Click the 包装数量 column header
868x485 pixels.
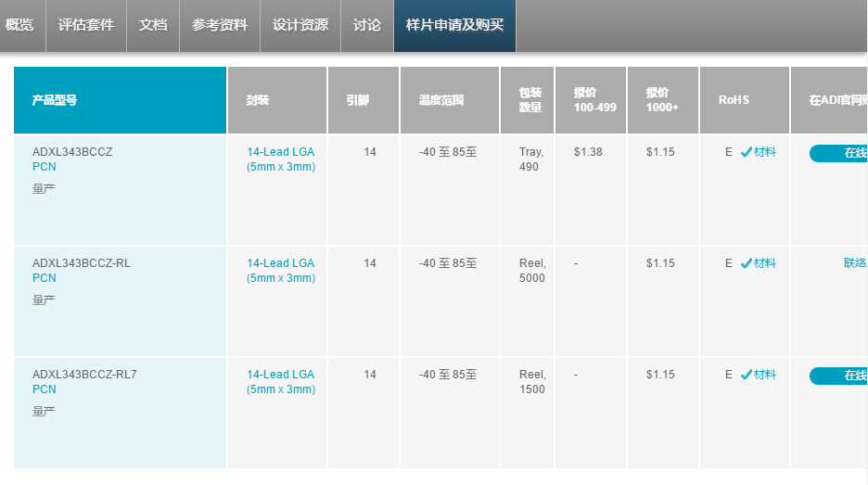[527, 100]
